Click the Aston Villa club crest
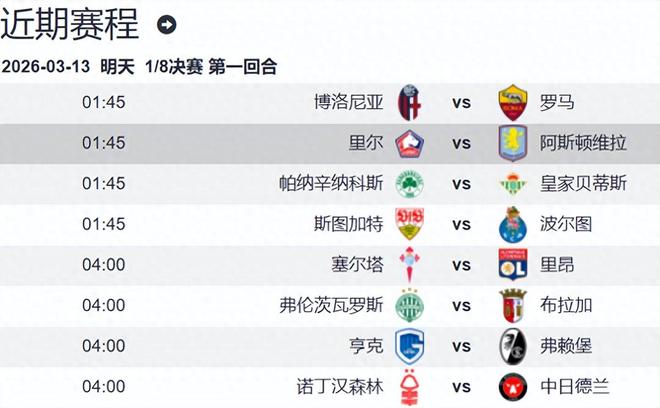Image resolution: width=660 pixels, height=408 pixels. [512, 143]
